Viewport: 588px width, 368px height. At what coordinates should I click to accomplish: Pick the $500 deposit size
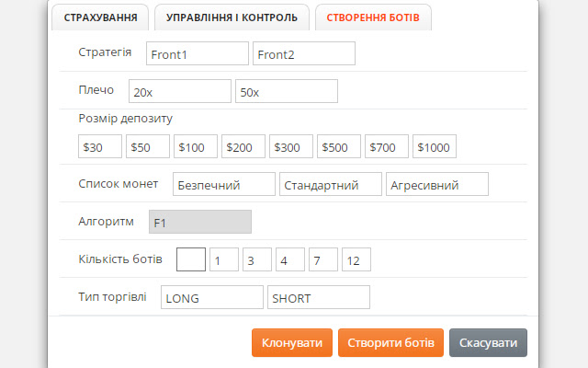[339, 146]
